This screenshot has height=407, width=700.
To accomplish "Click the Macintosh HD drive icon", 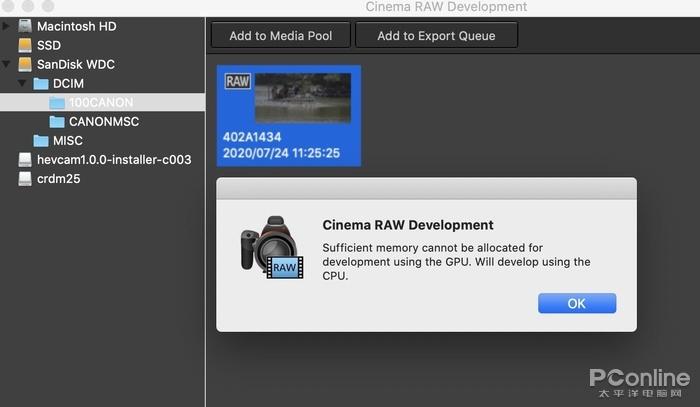I will (x=25, y=26).
